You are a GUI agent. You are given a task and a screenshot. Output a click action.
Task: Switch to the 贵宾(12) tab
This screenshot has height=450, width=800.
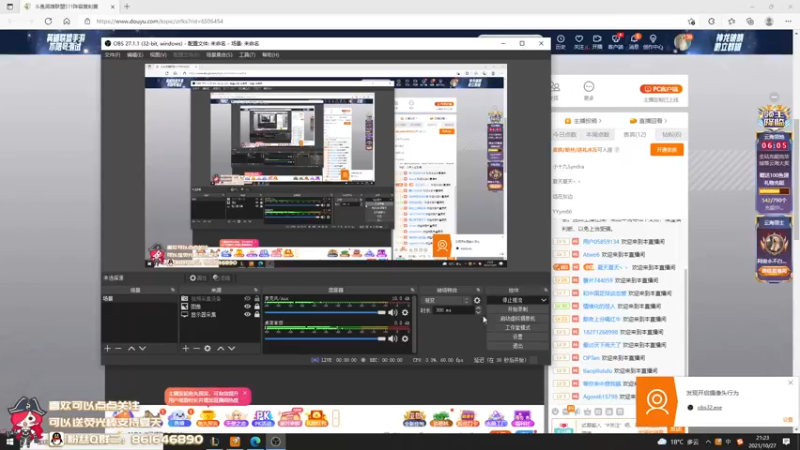coord(634,135)
